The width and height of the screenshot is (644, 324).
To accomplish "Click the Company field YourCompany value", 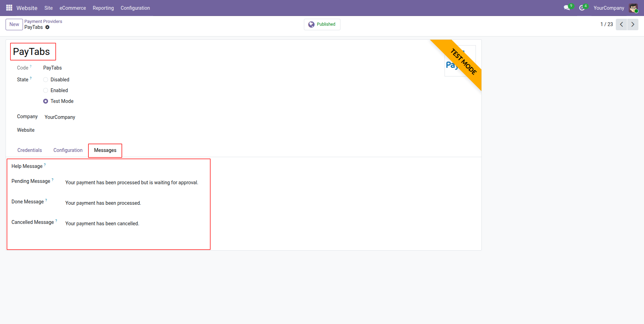I will [60, 117].
